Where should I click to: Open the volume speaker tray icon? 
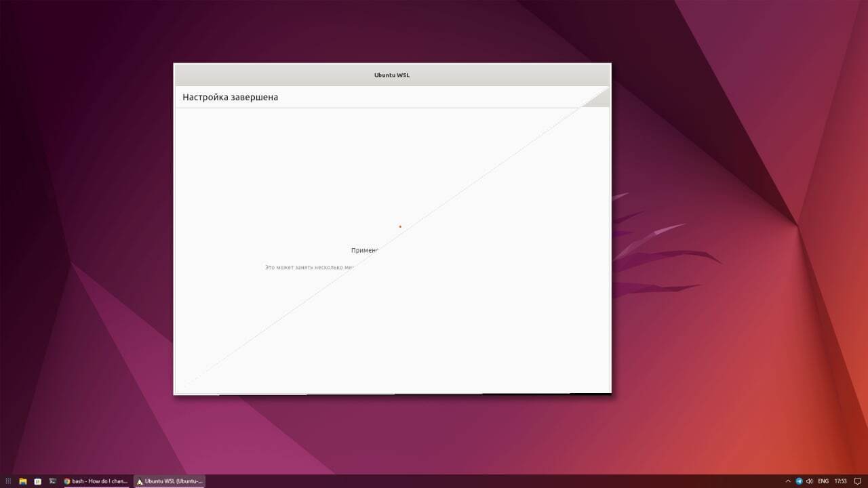tap(810, 481)
